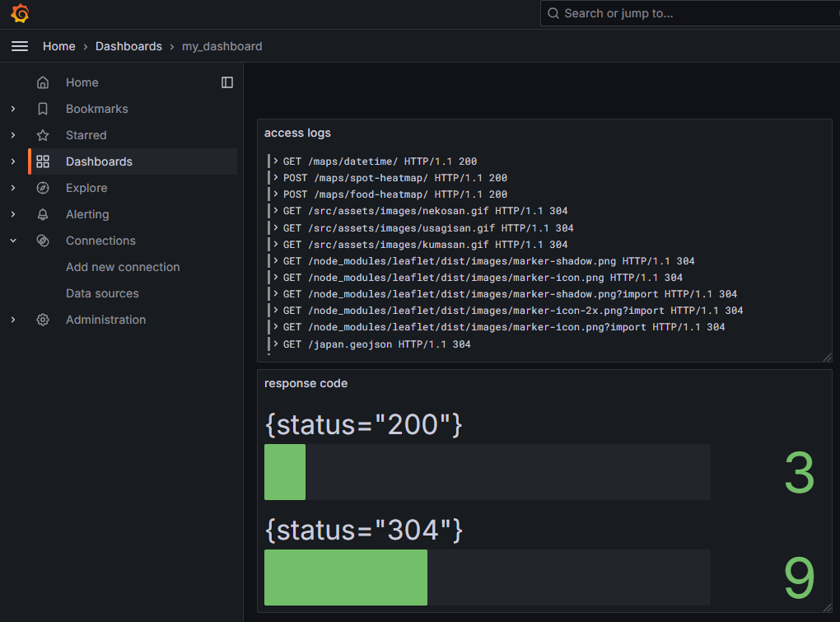Click the Dashboards grid icon
The image size is (840, 622).
43,161
